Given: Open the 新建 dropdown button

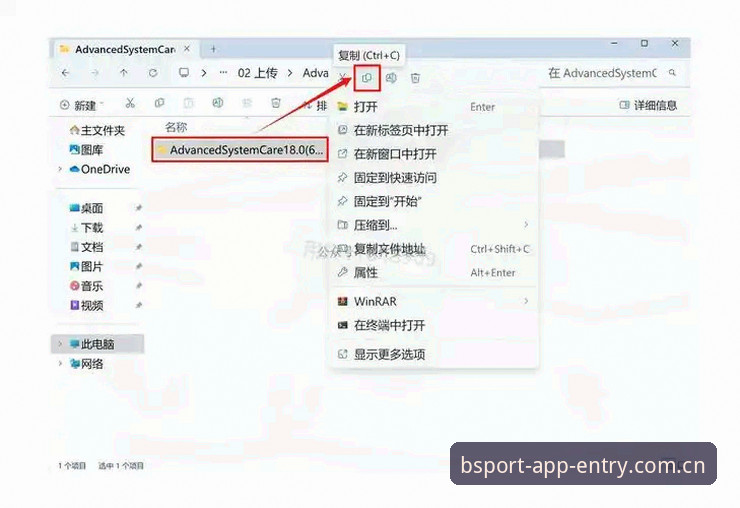Looking at the screenshot, I should (82, 105).
